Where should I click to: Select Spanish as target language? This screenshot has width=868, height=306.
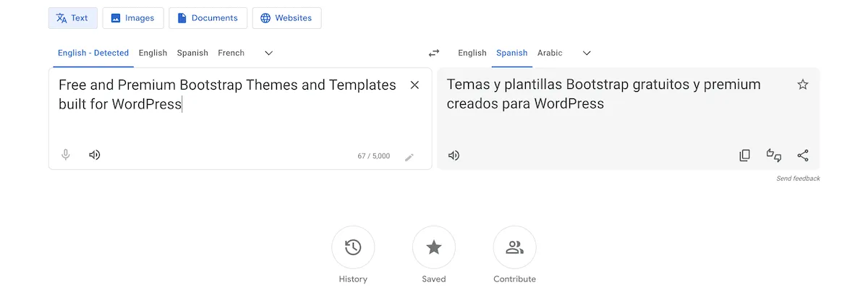[512, 53]
